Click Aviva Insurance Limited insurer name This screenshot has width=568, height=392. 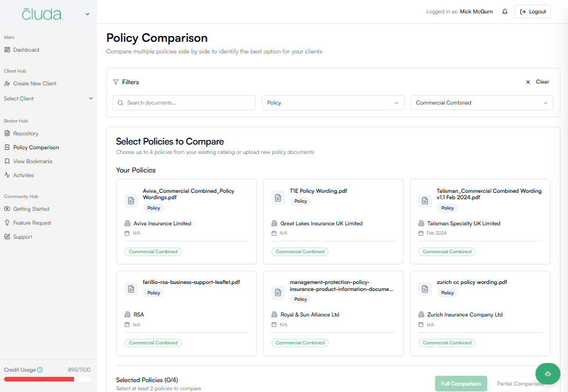[162, 224]
